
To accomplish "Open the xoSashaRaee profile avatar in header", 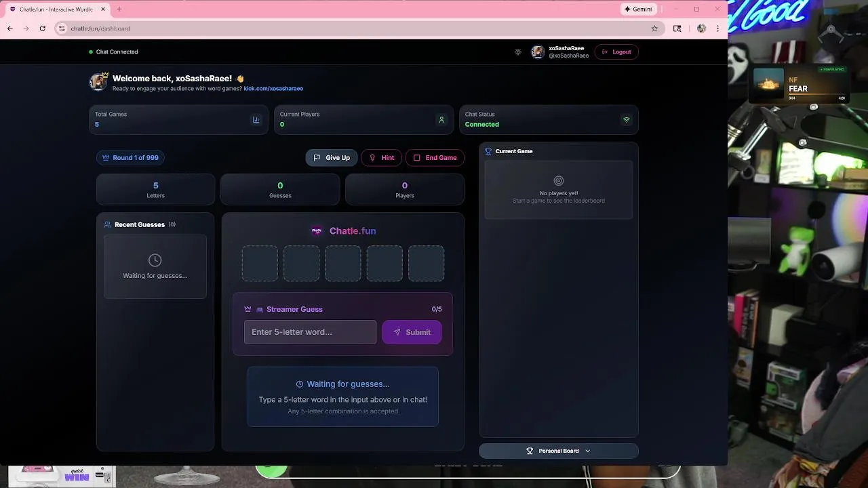I will [538, 52].
